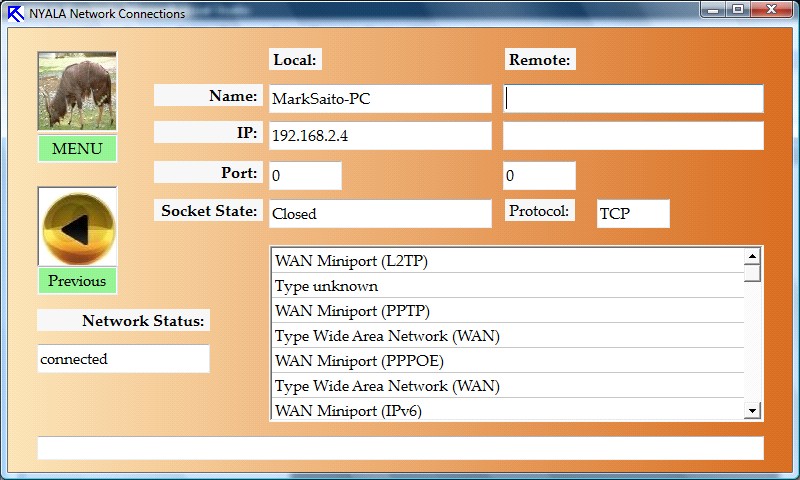Viewport: 800px width, 480px height.
Task: Click the nyala antelope menu image
Action: (77, 92)
